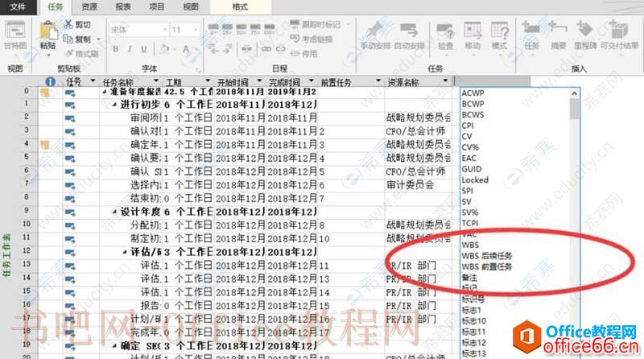Choose Locked from the field list
Image resolution: width=644 pixels, height=359 pixels.
point(475,180)
